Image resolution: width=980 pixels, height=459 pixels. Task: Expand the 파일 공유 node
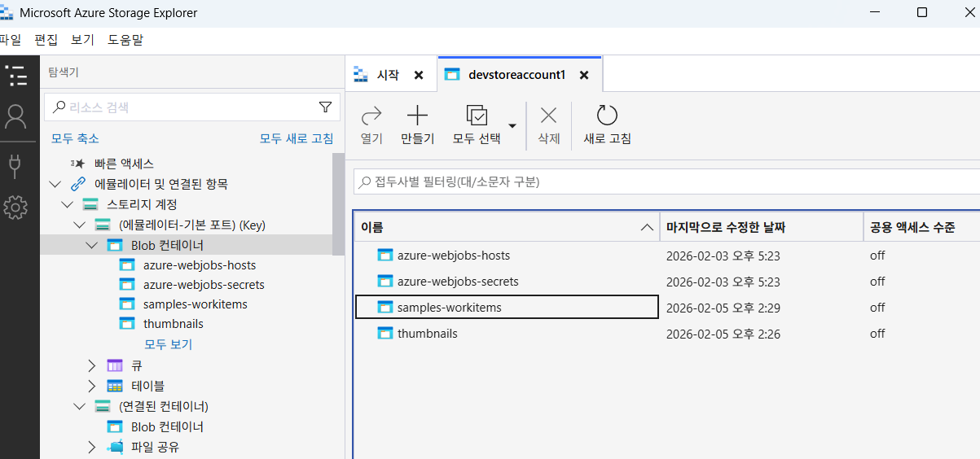click(x=91, y=447)
